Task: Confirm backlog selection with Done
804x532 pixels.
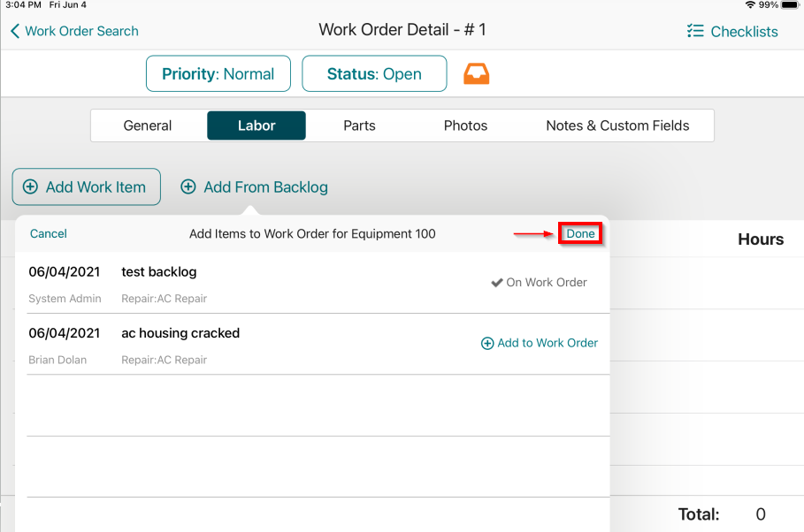Action: (579, 233)
